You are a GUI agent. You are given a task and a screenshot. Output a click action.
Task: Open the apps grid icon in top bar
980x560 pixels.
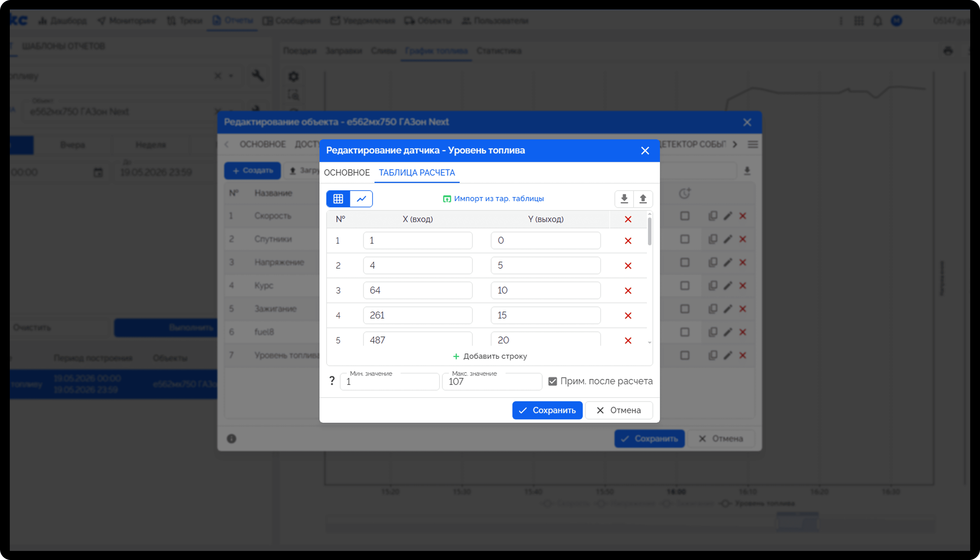[859, 21]
